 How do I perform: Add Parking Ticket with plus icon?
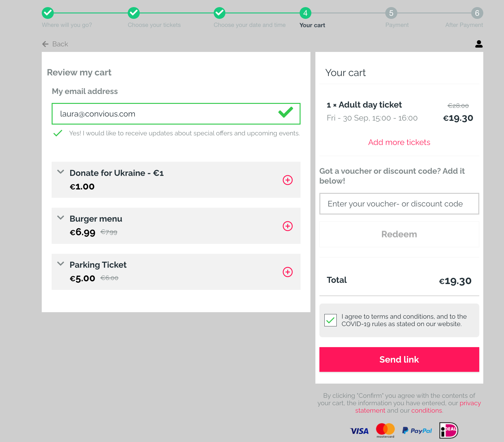pyautogui.click(x=288, y=272)
